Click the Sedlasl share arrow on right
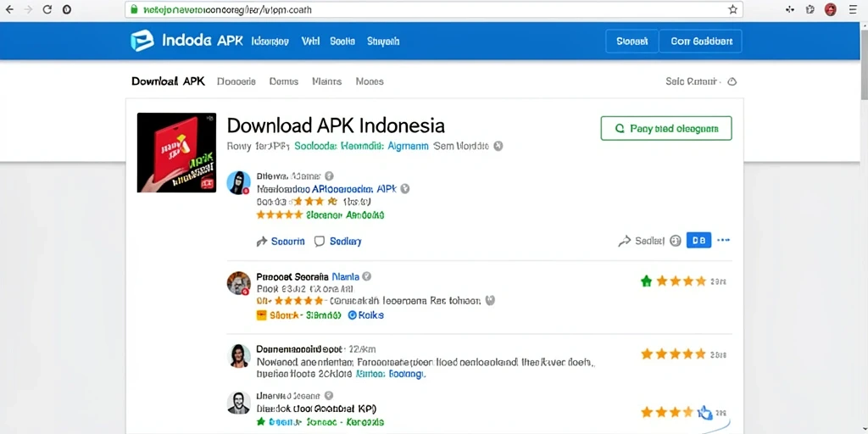 tap(625, 241)
